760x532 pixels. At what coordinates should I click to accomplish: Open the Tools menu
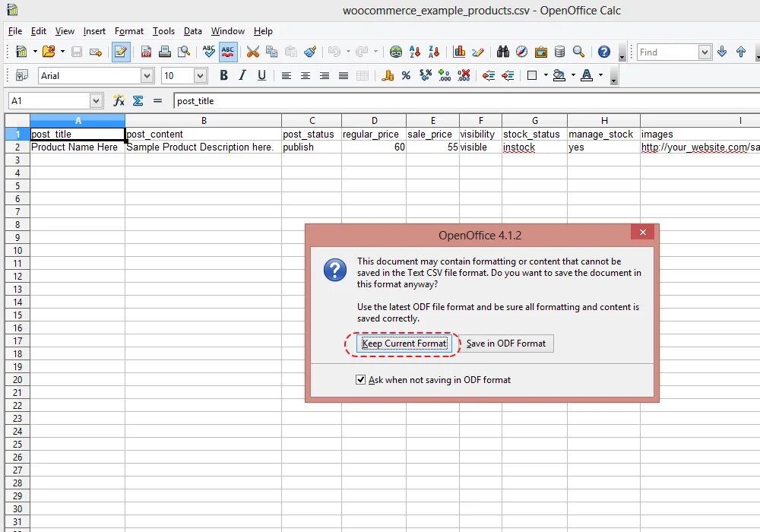(163, 31)
